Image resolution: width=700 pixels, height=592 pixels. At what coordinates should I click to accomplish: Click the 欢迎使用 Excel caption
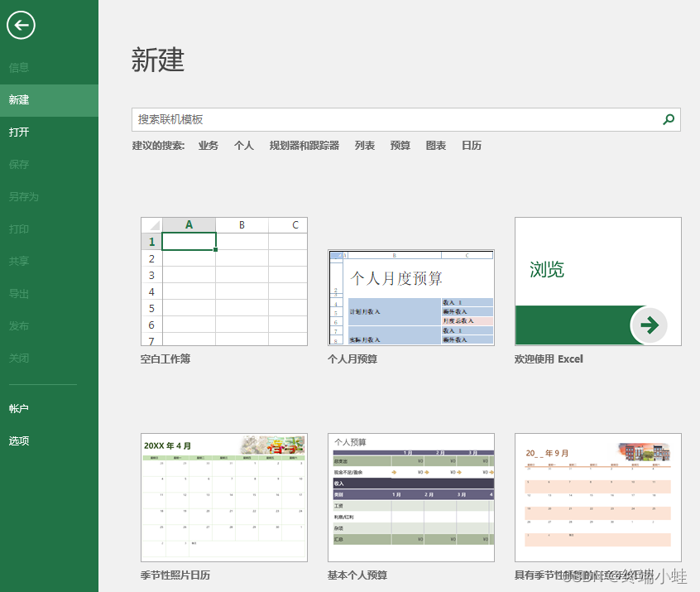[549, 359]
